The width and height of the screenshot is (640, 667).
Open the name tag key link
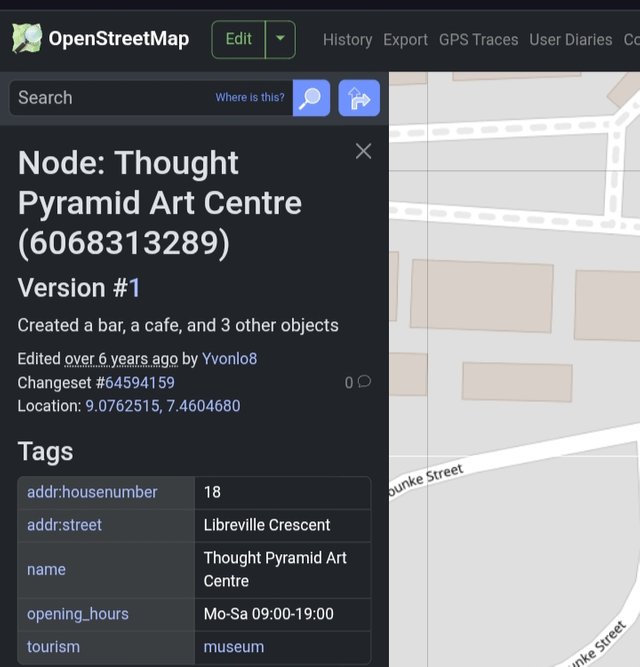46,570
